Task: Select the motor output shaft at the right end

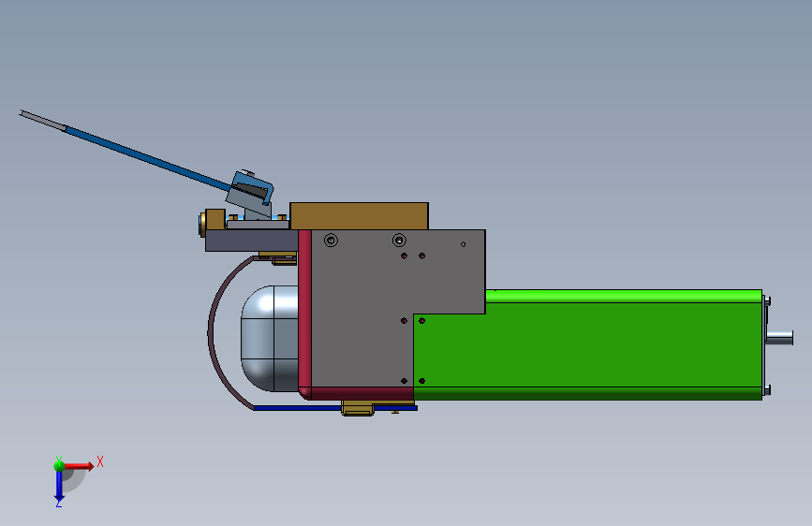Action: (780, 338)
